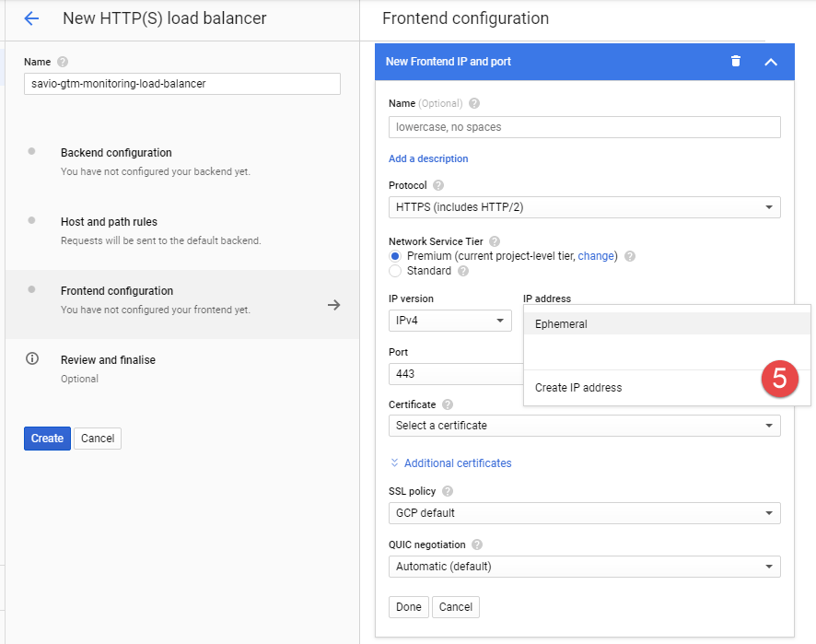
Task: Click the Add a description link
Action: click(x=428, y=158)
